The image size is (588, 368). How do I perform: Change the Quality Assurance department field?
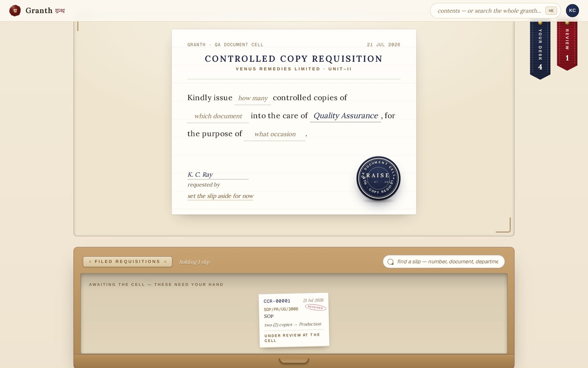pyautogui.click(x=345, y=116)
